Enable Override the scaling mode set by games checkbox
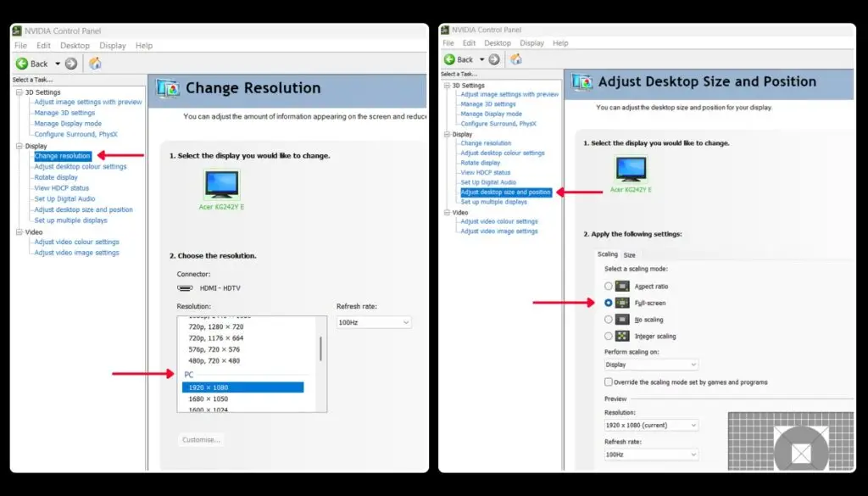The height and width of the screenshot is (496, 868). (x=609, y=382)
